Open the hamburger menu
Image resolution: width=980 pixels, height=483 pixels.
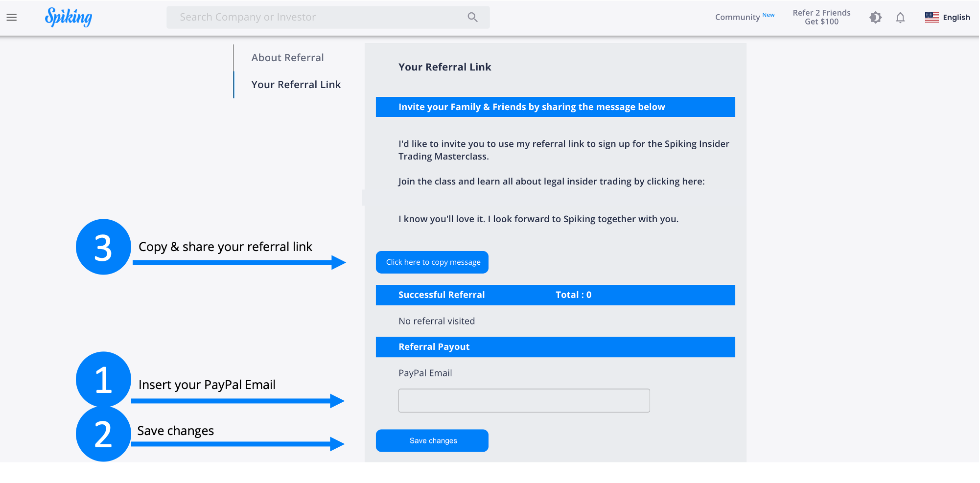[12, 18]
